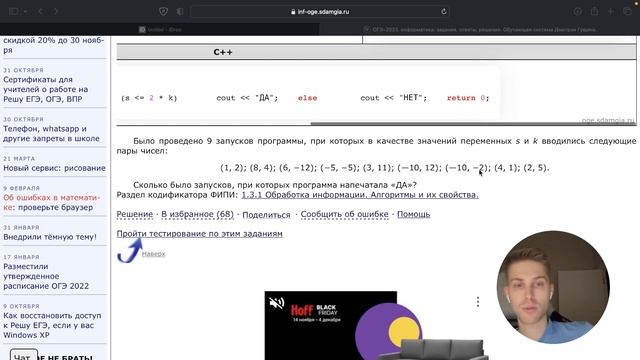Open news 'Как восстановить доступ к Решу ЕГЭ'
Image resolution: width=640 pixels, height=360 pixels.
tap(52, 325)
